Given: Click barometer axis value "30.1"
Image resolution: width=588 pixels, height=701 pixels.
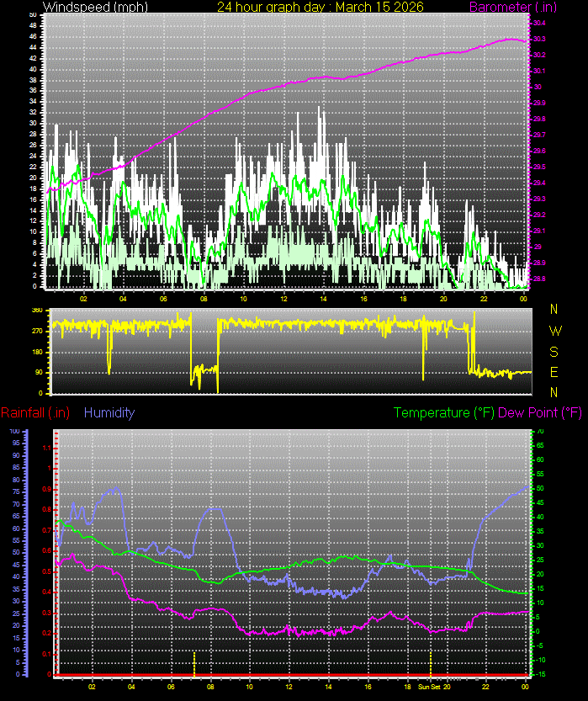Looking at the screenshot, I should coord(539,71).
